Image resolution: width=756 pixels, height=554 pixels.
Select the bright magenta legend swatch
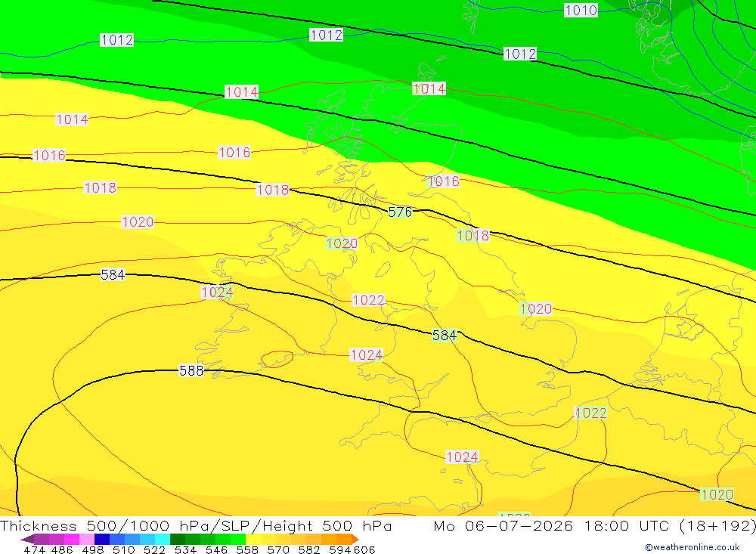(x=72, y=539)
